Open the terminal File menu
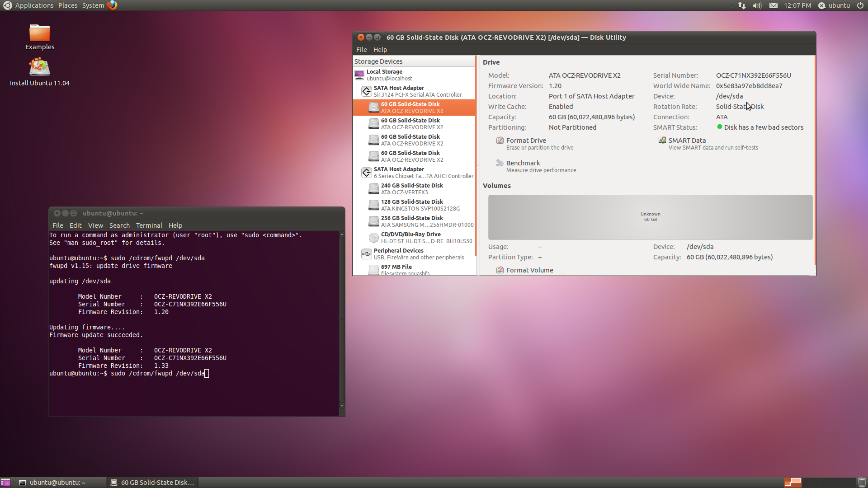This screenshot has width=868, height=488. point(58,225)
